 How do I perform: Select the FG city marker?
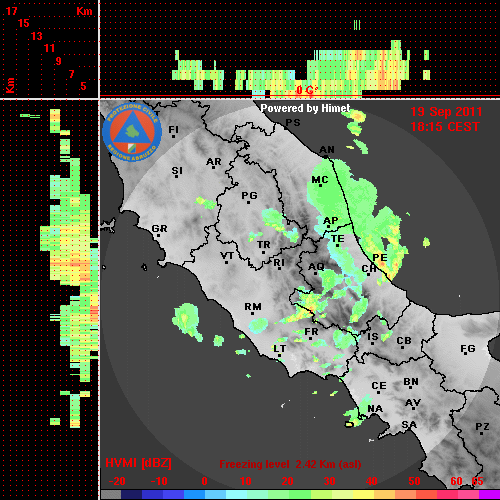pos(466,353)
